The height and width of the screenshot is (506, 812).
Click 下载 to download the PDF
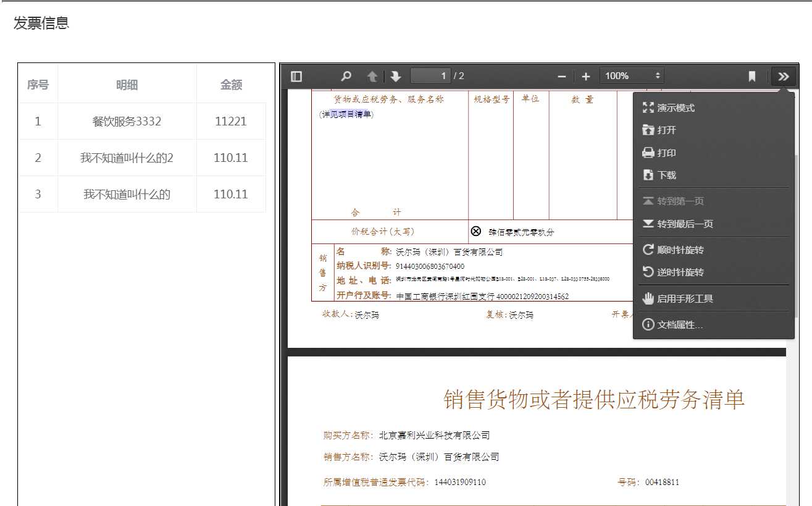713,175
